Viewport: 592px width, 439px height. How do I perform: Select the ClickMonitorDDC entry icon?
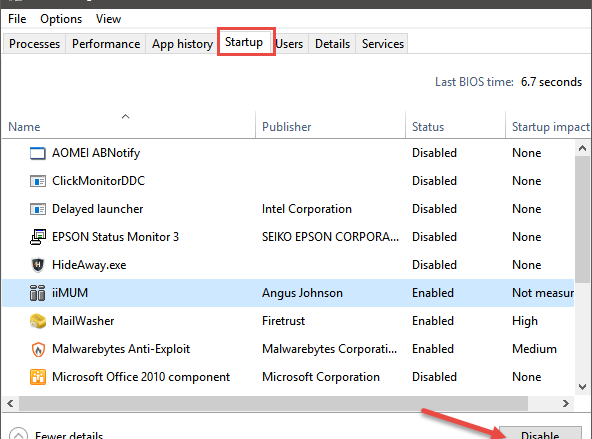coord(37,181)
